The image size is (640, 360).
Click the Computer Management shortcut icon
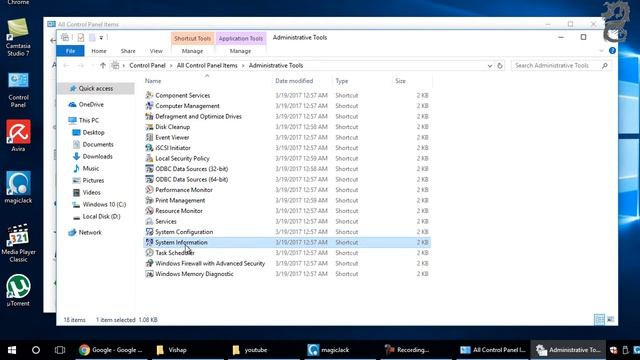[x=149, y=106]
